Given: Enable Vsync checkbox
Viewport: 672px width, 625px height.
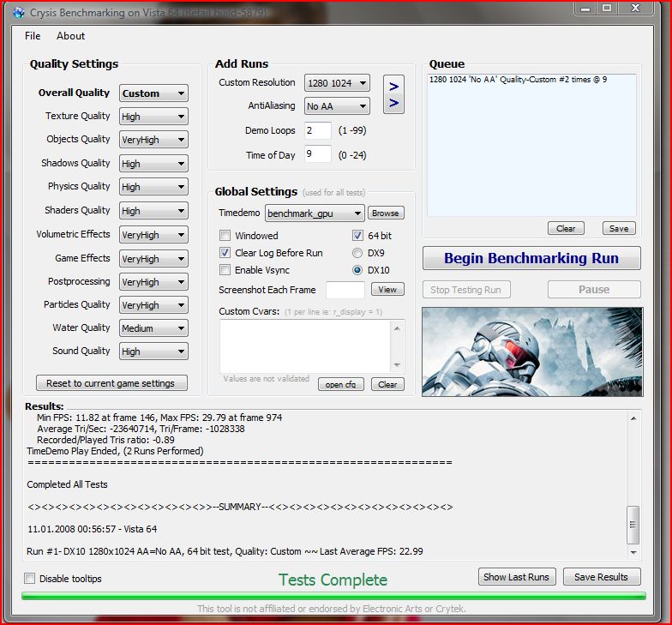Looking at the screenshot, I should 225,269.
